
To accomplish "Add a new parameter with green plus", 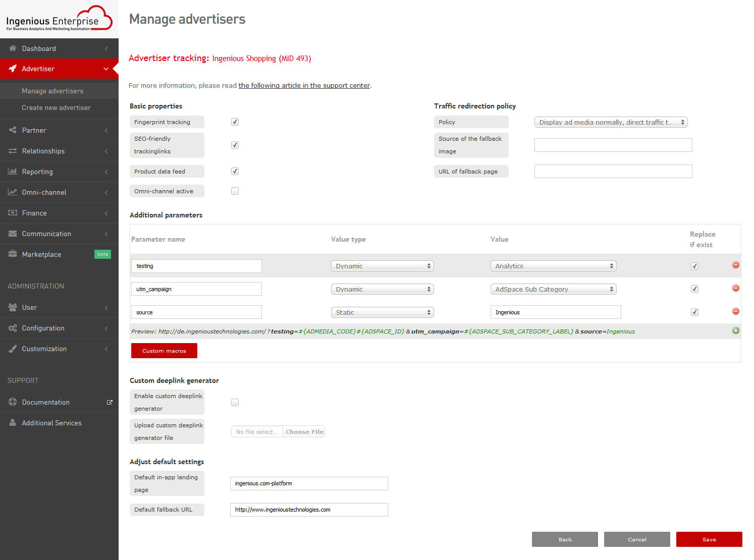I will [x=736, y=330].
